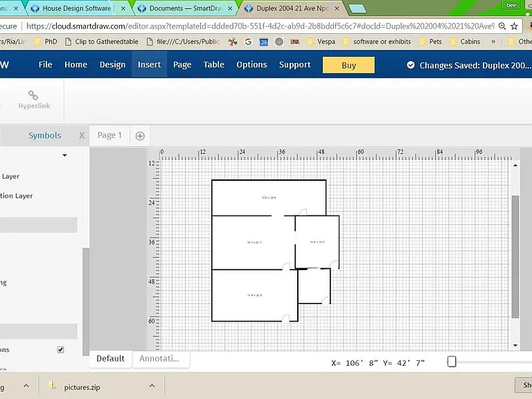This screenshot has height=399, width=532.
Task: Click the zoom magnifier in address bar
Action: point(502,26)
